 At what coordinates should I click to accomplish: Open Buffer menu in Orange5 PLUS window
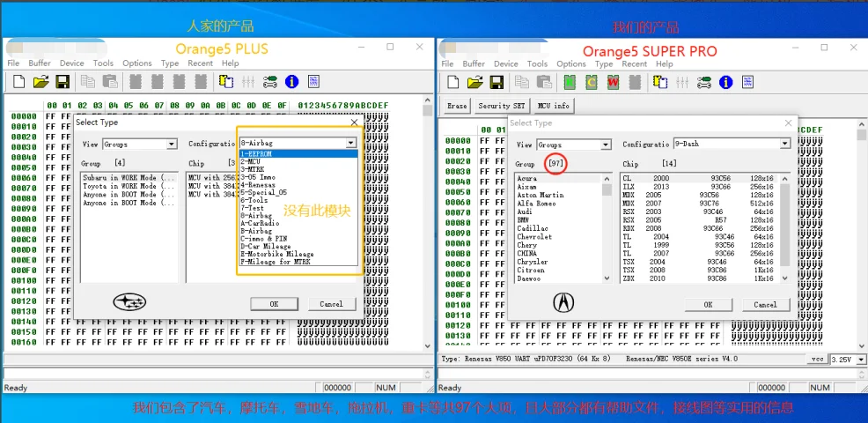tap(40, 63)
